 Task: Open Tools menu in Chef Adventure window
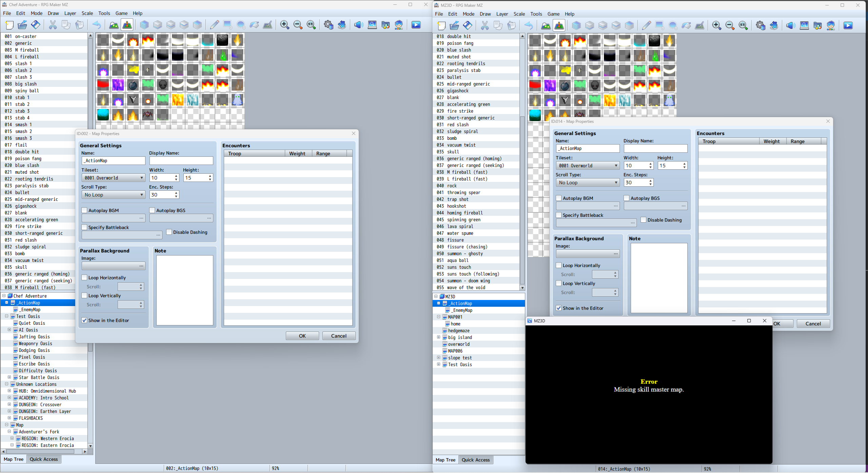coord(104,13)
